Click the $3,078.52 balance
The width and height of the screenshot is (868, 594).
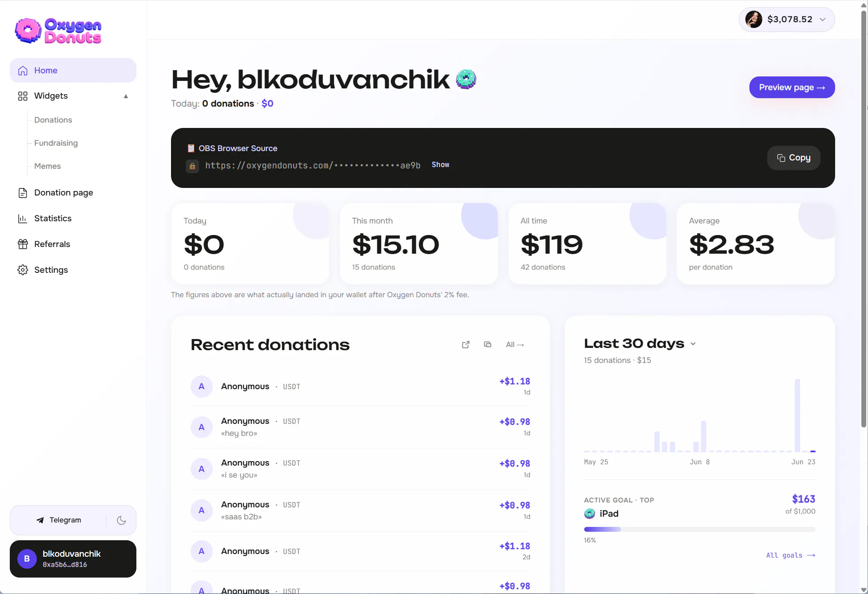(x=790, y=20)
